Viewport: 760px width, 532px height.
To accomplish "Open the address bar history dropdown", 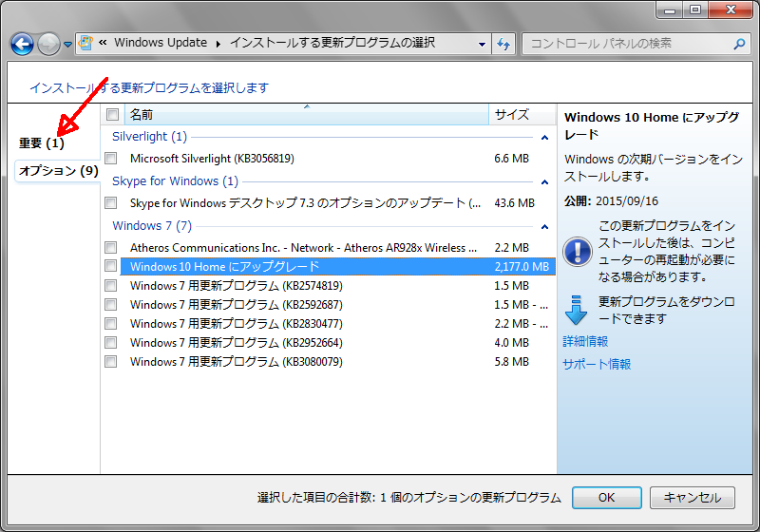I will [482, 44].
